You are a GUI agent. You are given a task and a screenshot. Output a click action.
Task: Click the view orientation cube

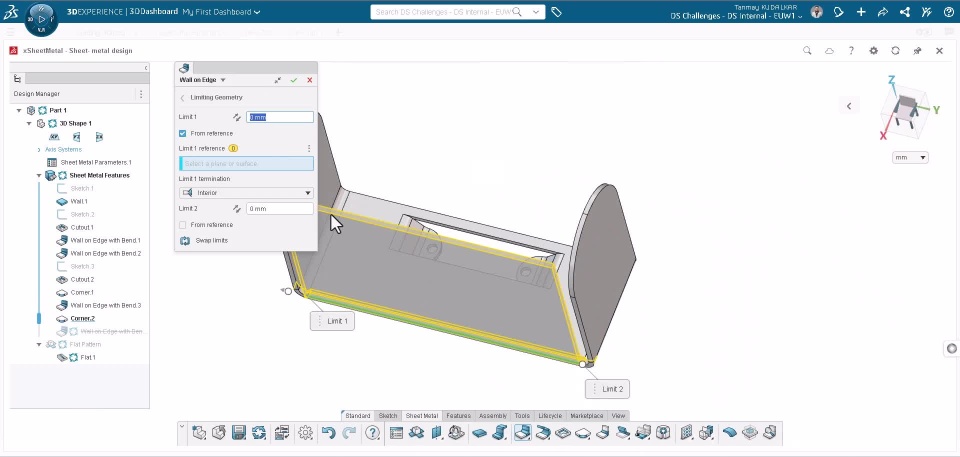tap(906, 110)
